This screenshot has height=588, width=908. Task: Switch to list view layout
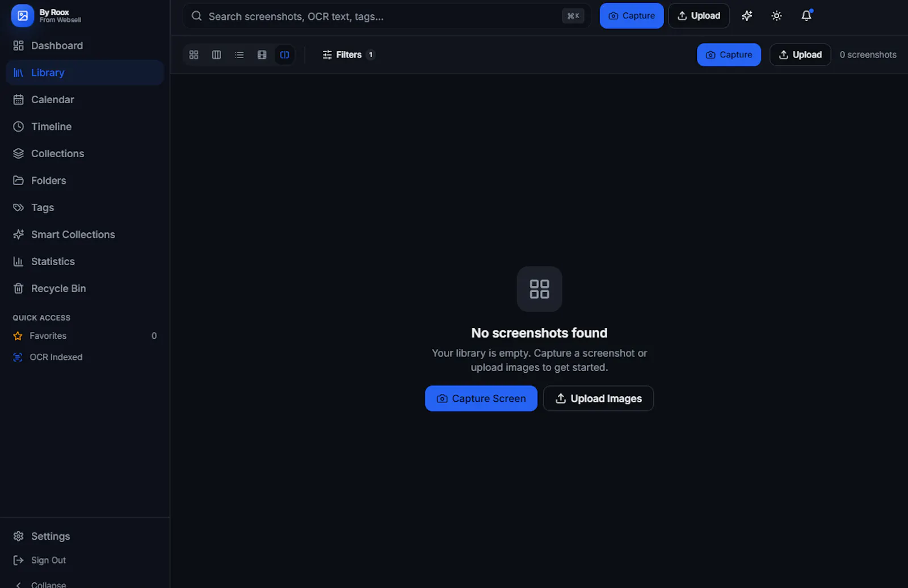[239, 54]
